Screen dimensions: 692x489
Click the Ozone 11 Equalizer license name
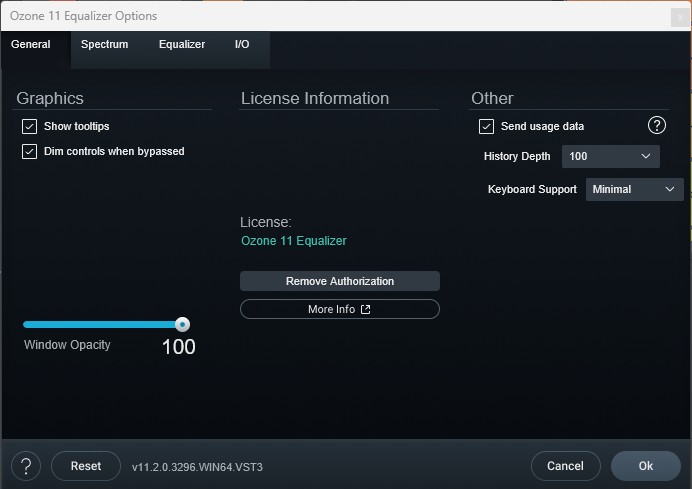(294, 241)
